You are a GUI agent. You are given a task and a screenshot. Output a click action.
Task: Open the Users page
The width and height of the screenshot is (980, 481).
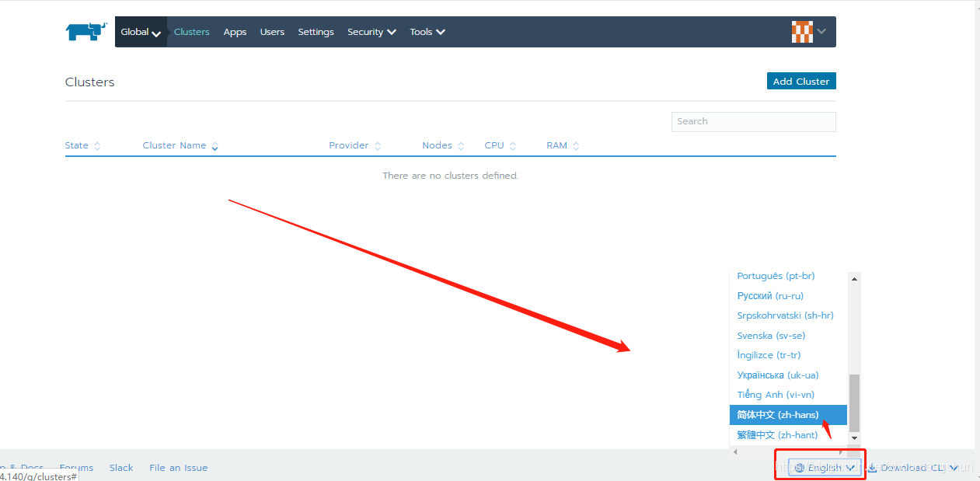tap(272, 32)
